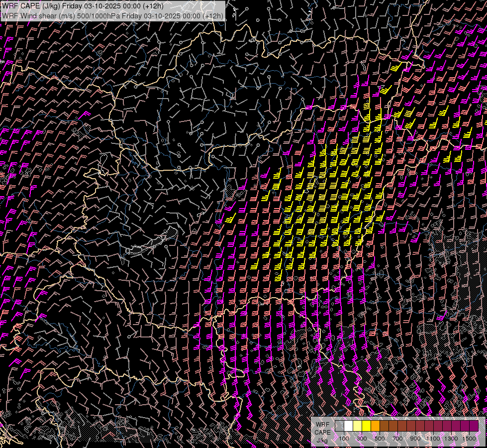The width and height of the screenshot is (487, 448).
Task: Select the 500 label on the CAPE scale
Action: point(380,439)
